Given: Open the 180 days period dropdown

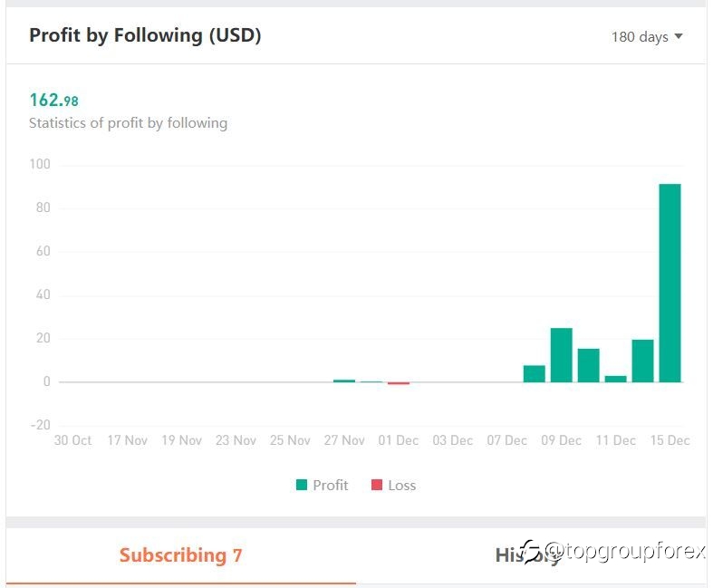Looking at the screenshot, I should 647,37.
